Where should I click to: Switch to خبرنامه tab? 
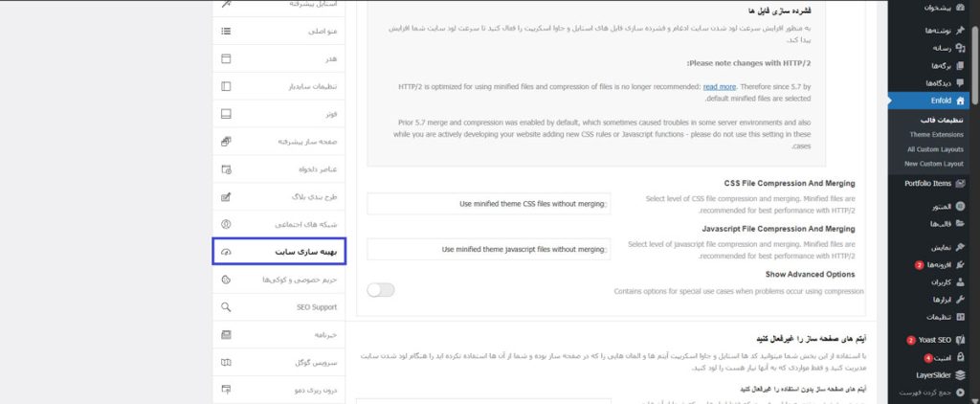[279, 334]
